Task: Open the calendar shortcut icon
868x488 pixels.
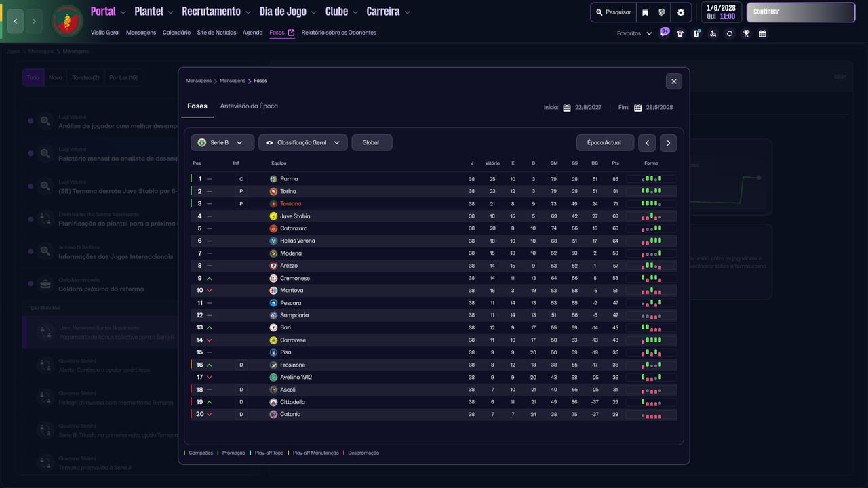Action: (x=763, y=33)
